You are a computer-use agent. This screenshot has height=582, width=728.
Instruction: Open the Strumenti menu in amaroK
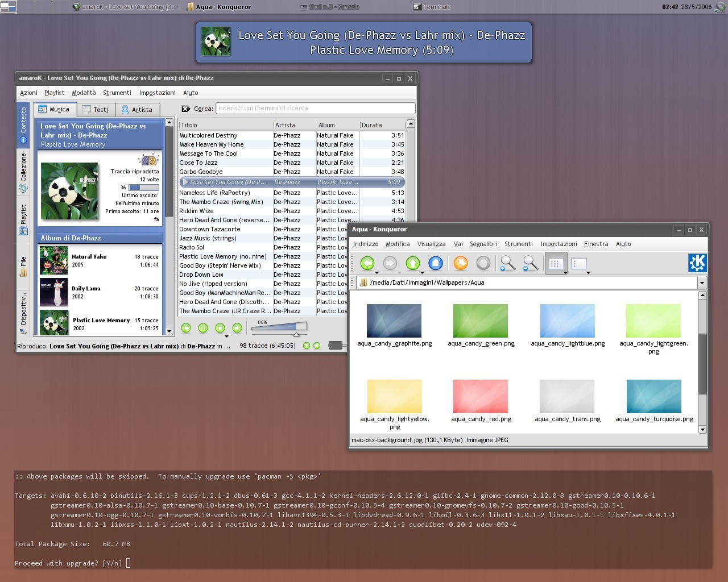pyautogui.click(x=117, y=93)
